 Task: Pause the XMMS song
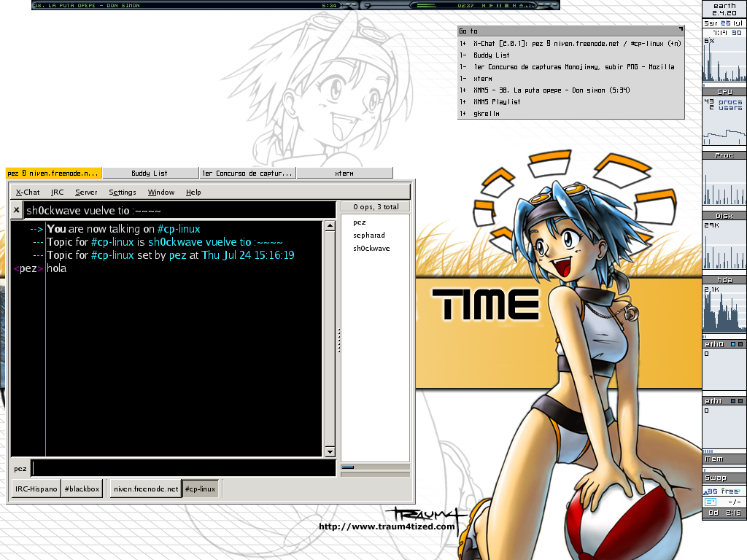click(x=499, y=5)
